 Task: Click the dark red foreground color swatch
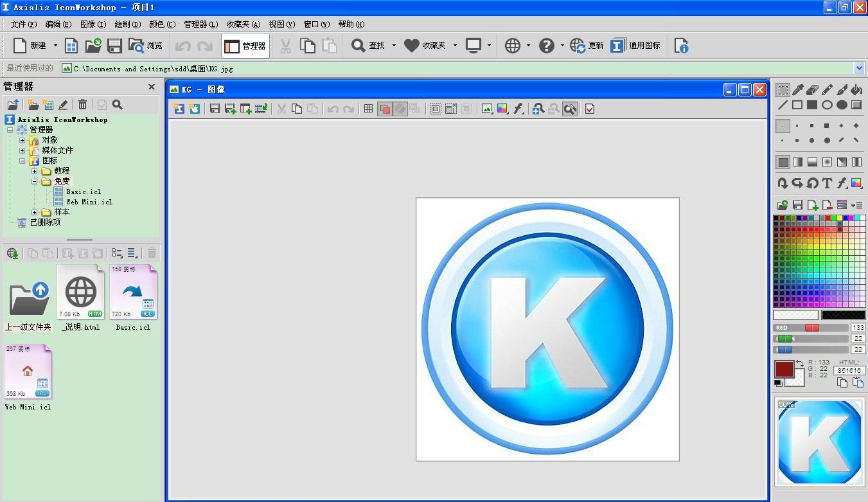click(x=784, y=370)
